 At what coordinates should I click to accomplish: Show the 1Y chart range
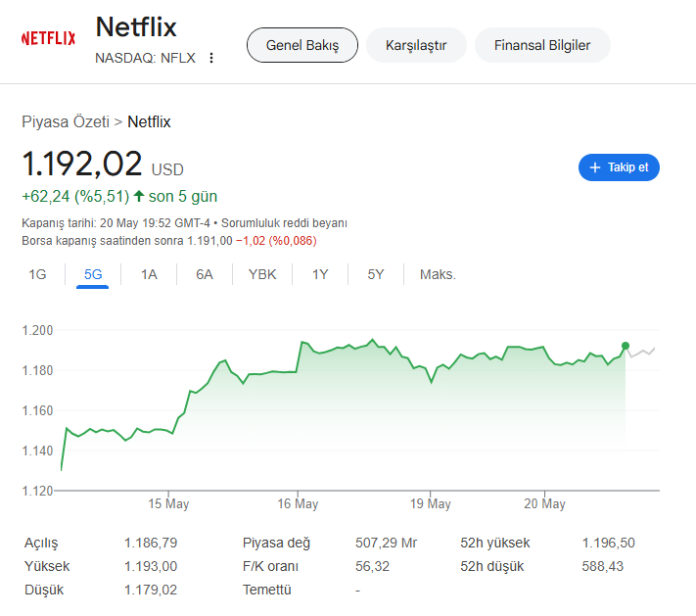point(320,274)
